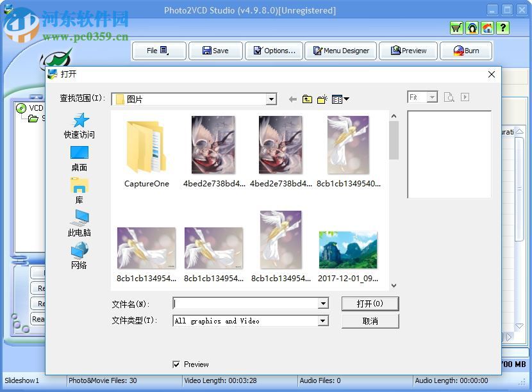Open the CaptureOne folder thumbnail
The width and height of the screenshot is (532, 392).
[x=145, y=146]
